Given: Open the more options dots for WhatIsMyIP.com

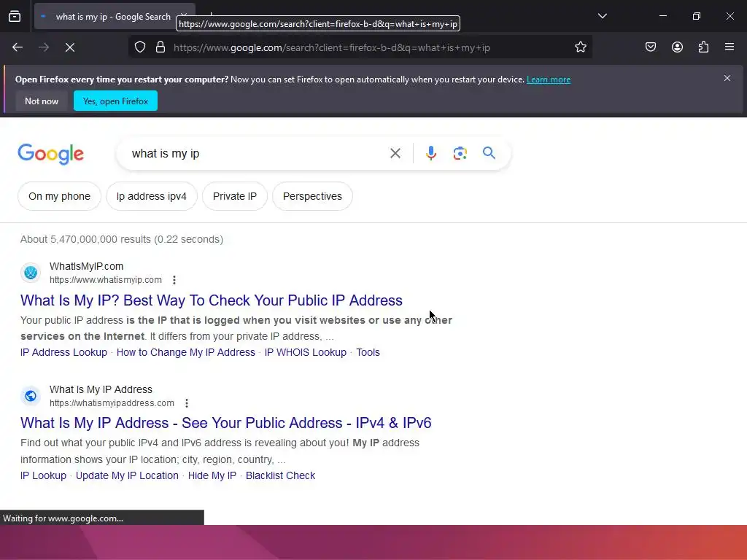Looking at the screenshot, I should [x=174, y=280].
